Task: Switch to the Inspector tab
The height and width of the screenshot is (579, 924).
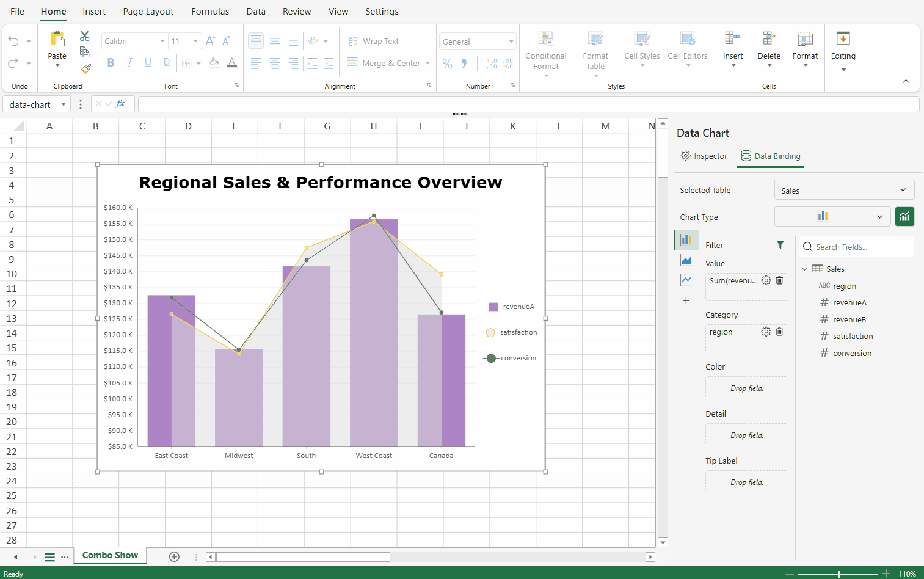Action: (x=704, y=156)
